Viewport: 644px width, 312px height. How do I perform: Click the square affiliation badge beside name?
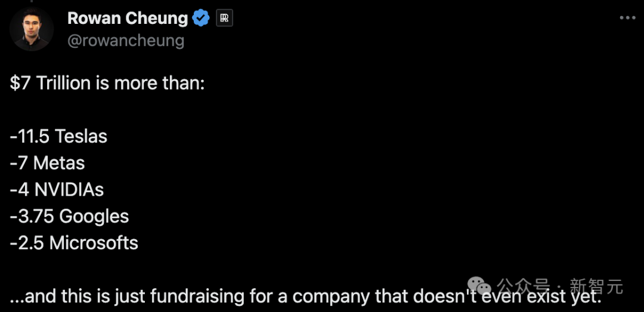[225, 18]
